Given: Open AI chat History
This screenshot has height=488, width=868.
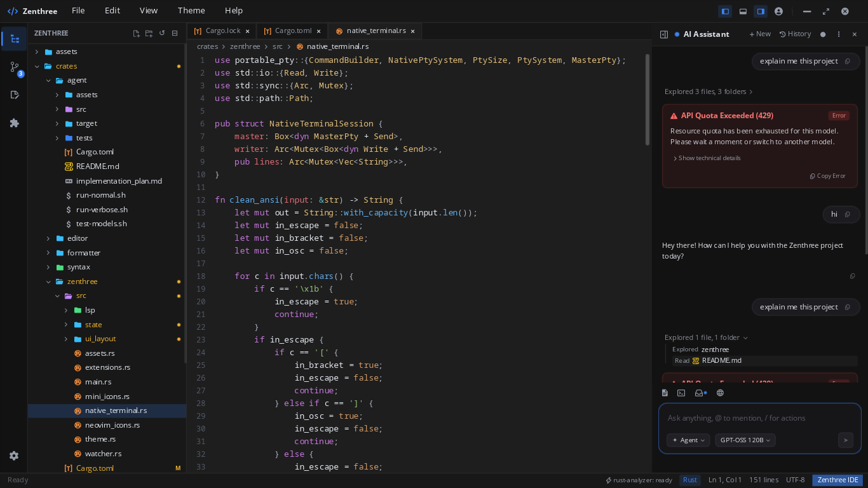Looking at the screenshot, I should pos(796,34).
